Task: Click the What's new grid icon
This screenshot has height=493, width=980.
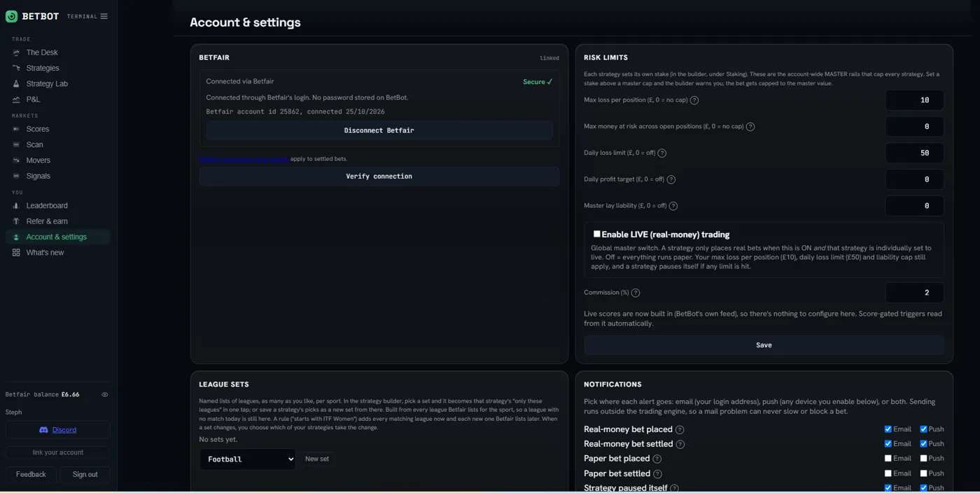Action: [x=16, y=253]
